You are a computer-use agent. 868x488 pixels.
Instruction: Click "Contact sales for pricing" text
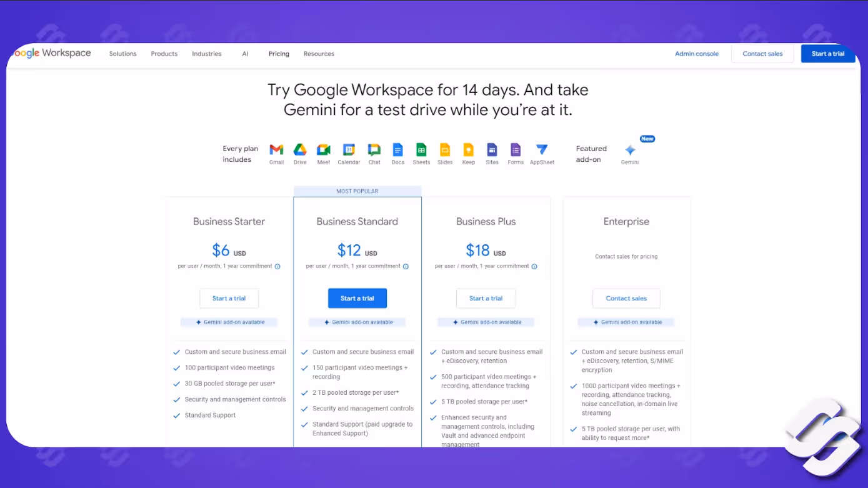[x=626, y=256]
